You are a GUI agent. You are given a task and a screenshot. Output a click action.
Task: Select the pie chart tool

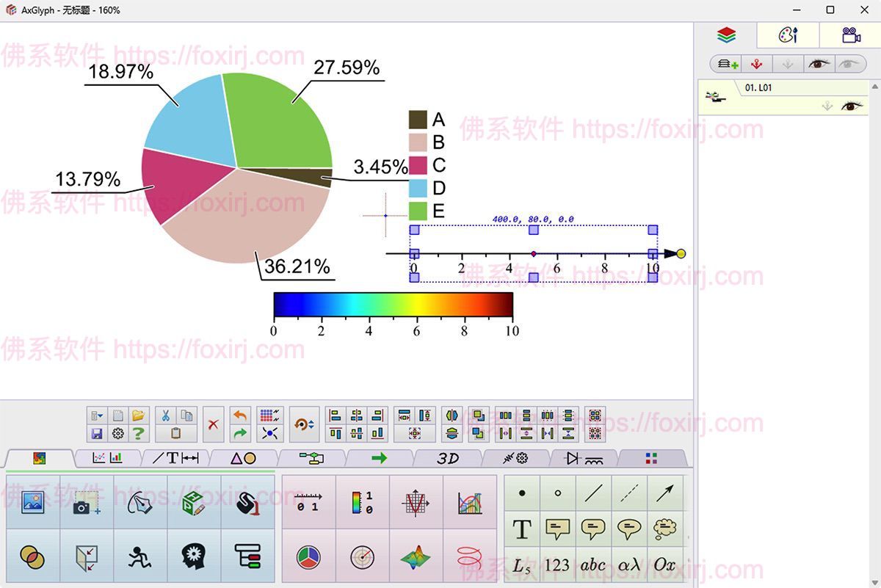click(308, 556)
